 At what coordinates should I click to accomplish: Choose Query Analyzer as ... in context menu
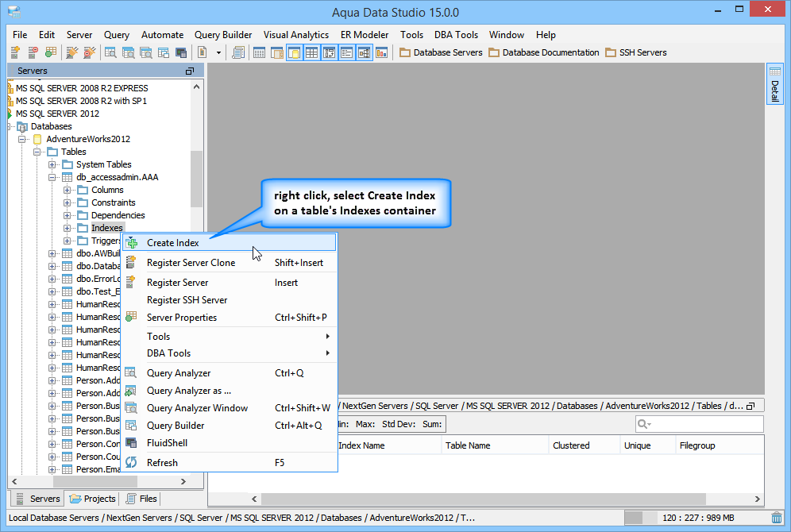(x=230, y=391)
